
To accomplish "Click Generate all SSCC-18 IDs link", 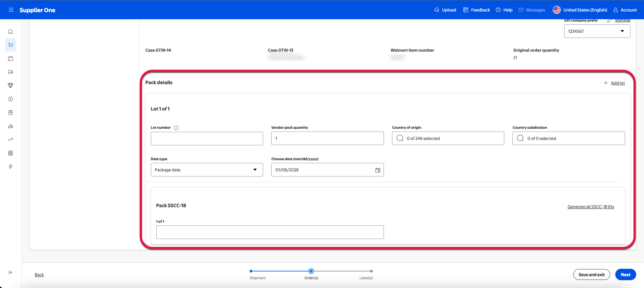I will pyautogui.click(x=591, y=207).
